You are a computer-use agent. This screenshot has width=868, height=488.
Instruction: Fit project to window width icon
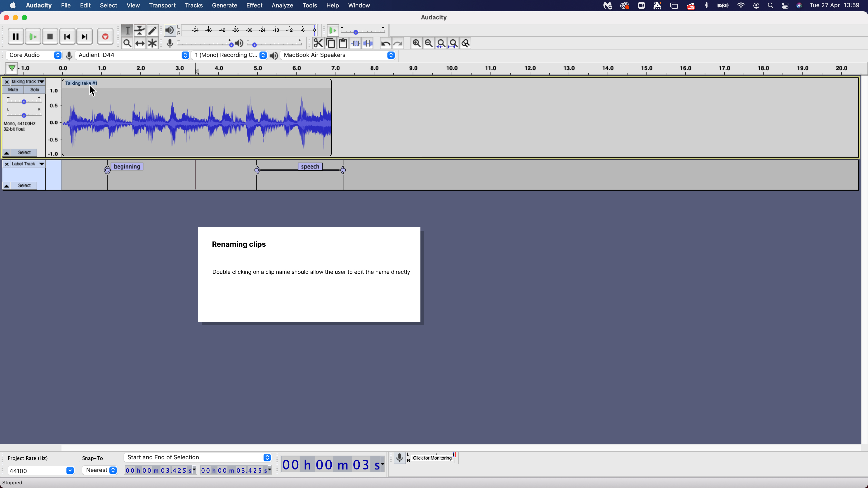[453, 43]
